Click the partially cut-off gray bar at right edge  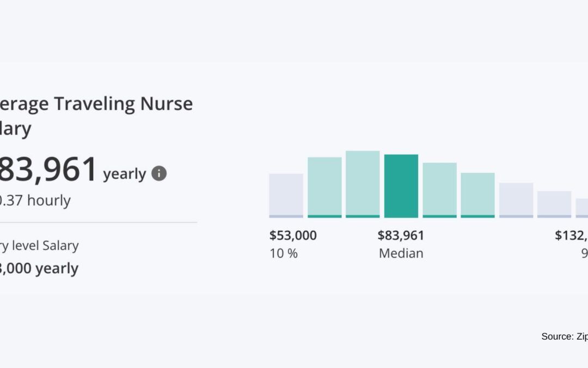pos(582,208)
